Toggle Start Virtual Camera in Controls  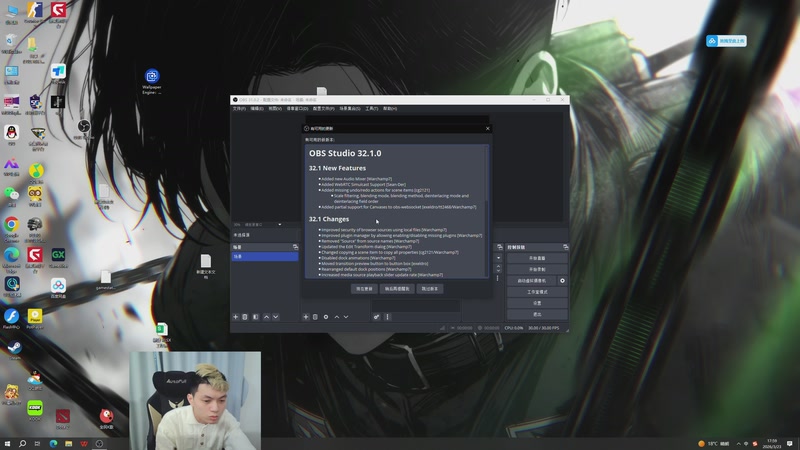pos(532,281)
